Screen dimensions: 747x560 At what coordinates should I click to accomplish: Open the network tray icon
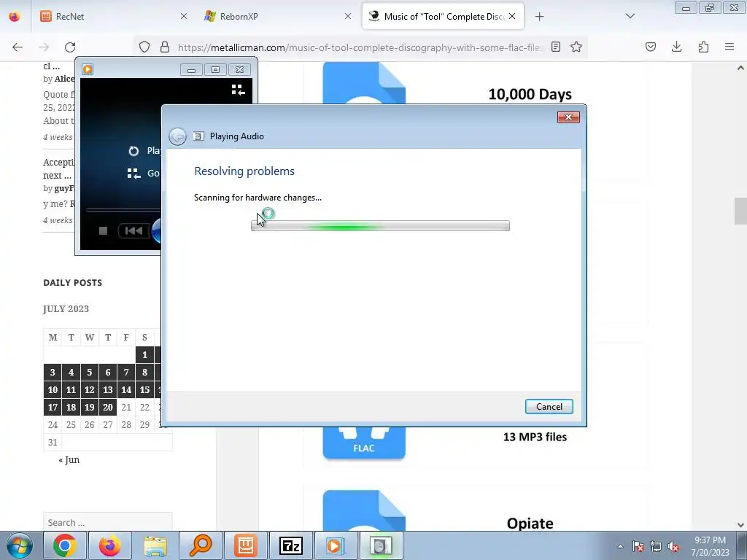click(656, 547)
